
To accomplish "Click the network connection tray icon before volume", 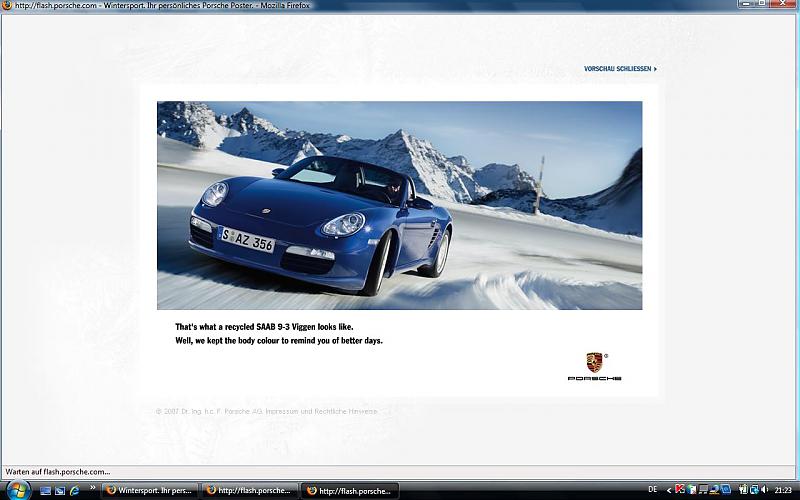I will point(755,490).
